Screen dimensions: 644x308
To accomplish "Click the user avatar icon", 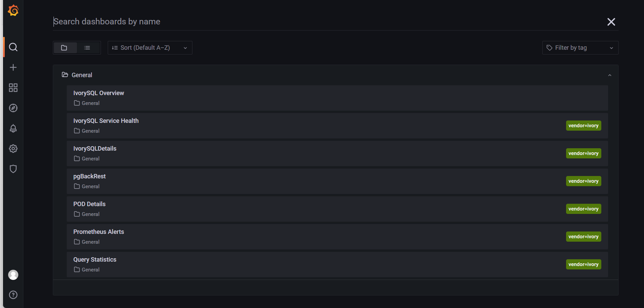I will (x=13, y=275).
